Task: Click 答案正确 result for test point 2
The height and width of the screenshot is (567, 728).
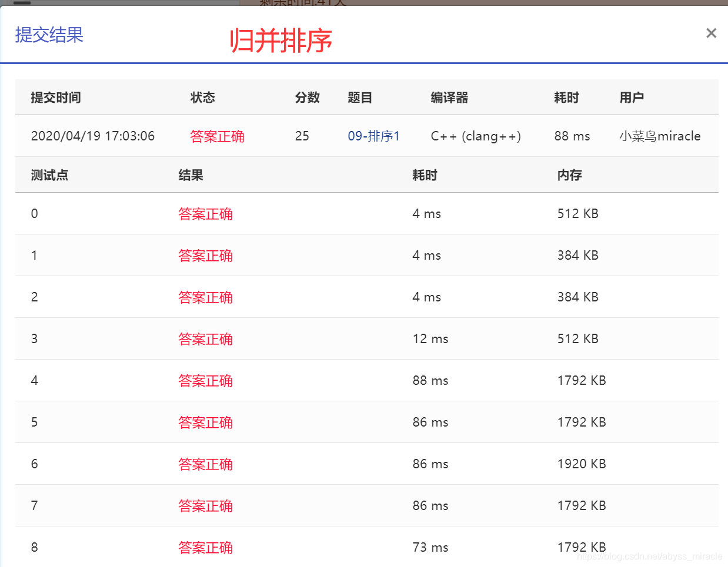Action: tap(205, 297)
